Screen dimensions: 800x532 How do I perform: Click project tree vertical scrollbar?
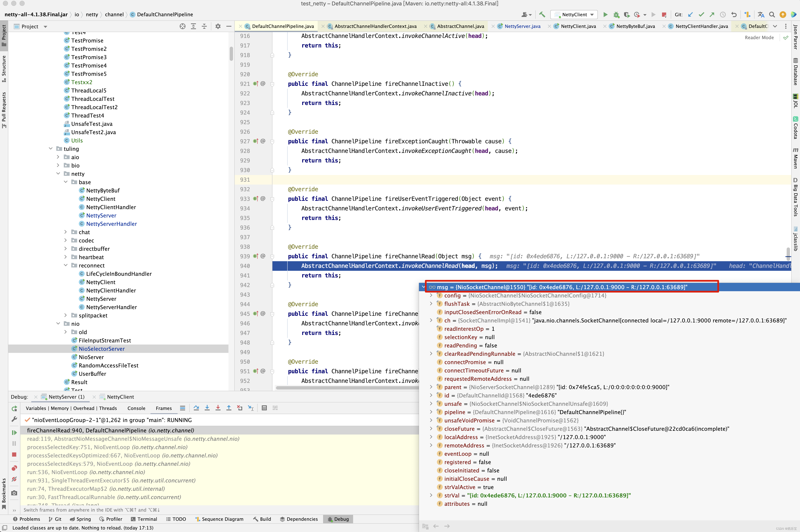tap(231, 54)
